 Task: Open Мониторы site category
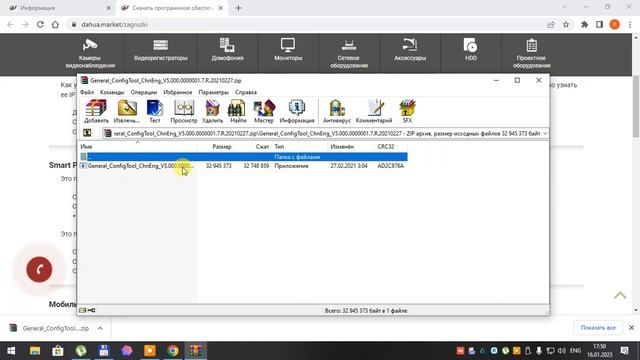pos(288,51)
